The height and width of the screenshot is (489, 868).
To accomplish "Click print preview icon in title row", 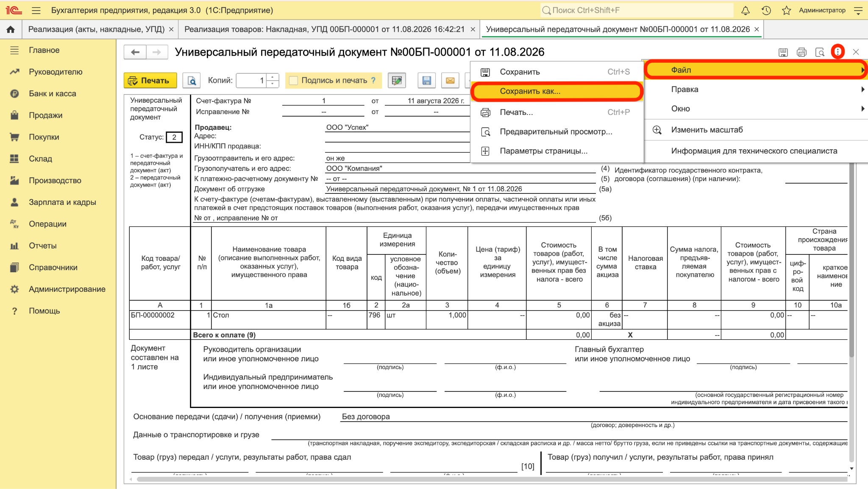I will click(820, 52).
